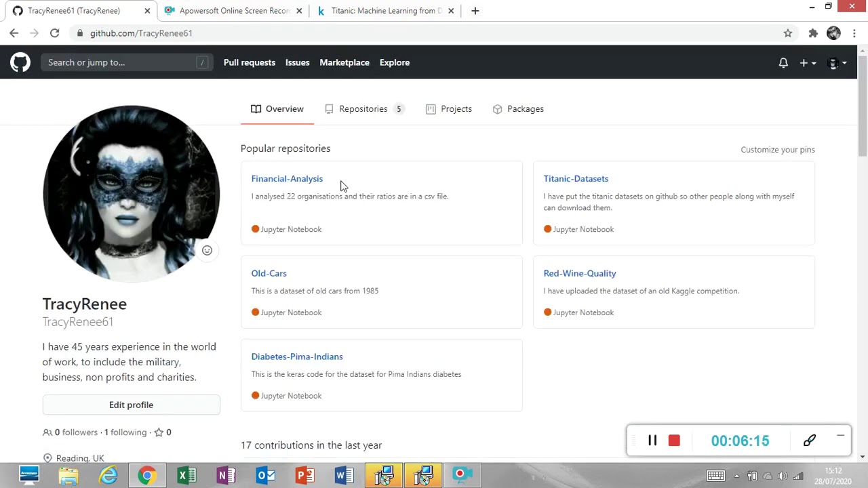View site info lock icon

click(x=80, y=33)
